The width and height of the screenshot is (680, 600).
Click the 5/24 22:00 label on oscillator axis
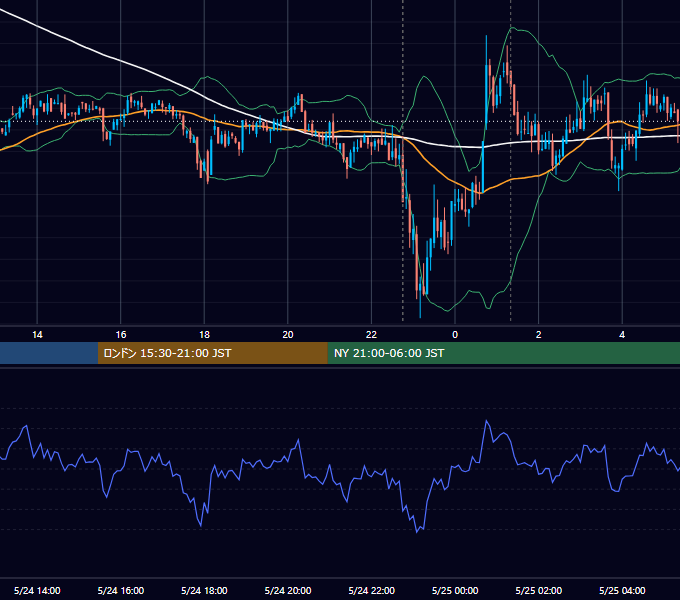(372, 590)
